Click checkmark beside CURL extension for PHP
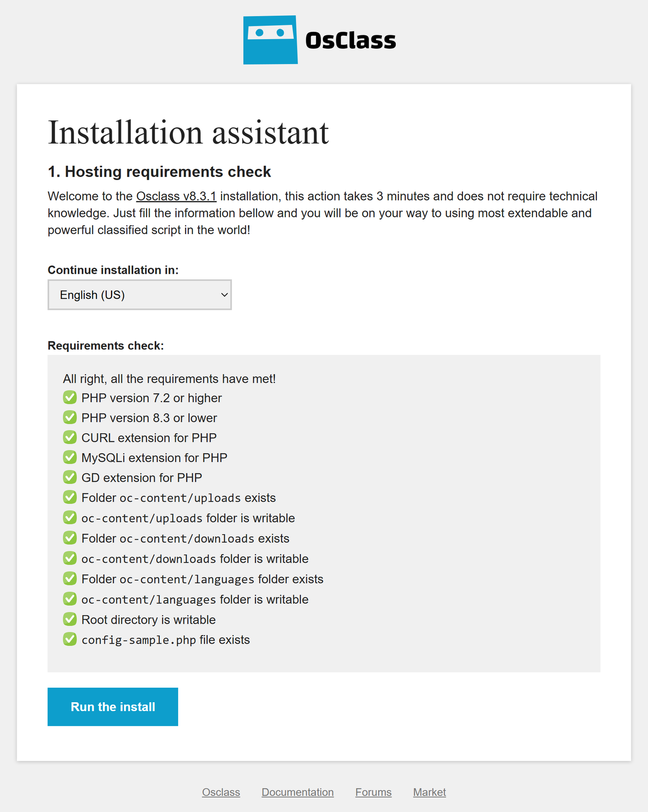This screenshot has width=648, height=812. coord(70,437)
